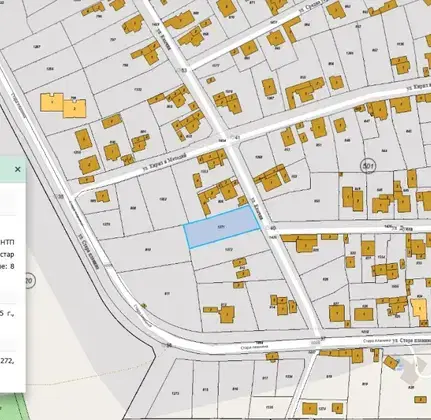Click the circled 20 quarter marker
Viewport: 431px width, 420px height.
[29, 281]
